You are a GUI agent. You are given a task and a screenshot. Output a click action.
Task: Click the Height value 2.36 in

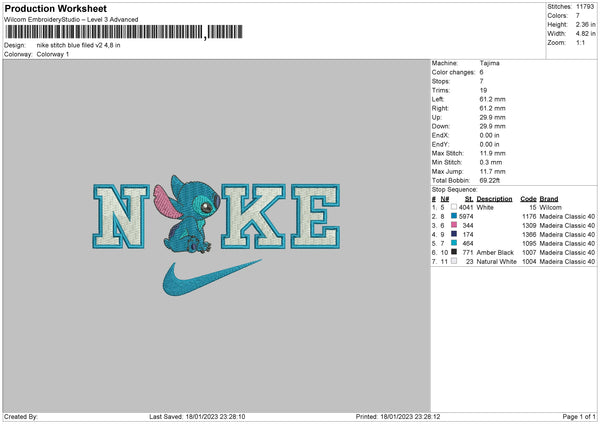pos(585,24)
